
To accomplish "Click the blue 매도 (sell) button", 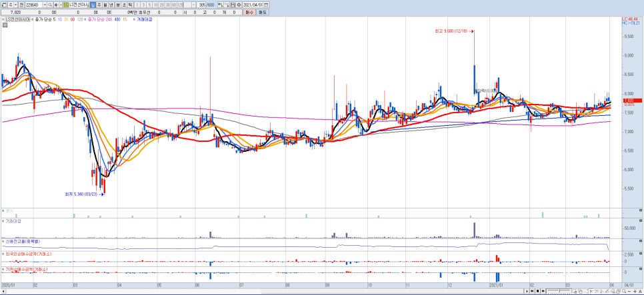I will [x=264, y=12].
